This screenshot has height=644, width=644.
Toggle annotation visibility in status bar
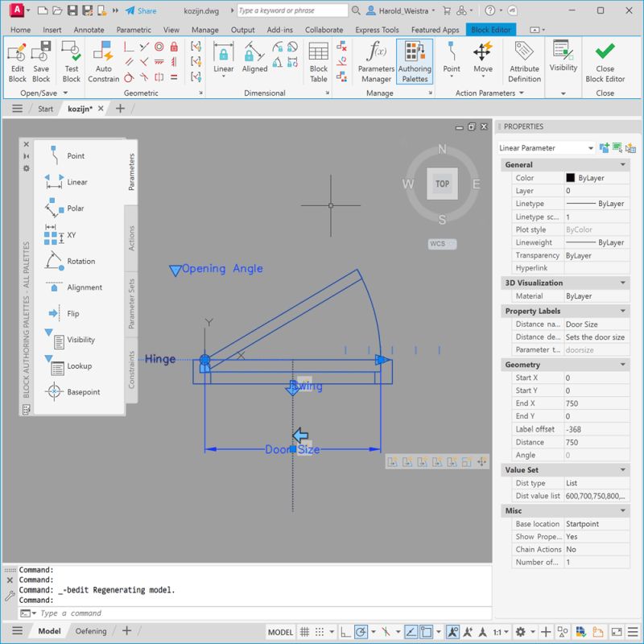tap(452, 632)
